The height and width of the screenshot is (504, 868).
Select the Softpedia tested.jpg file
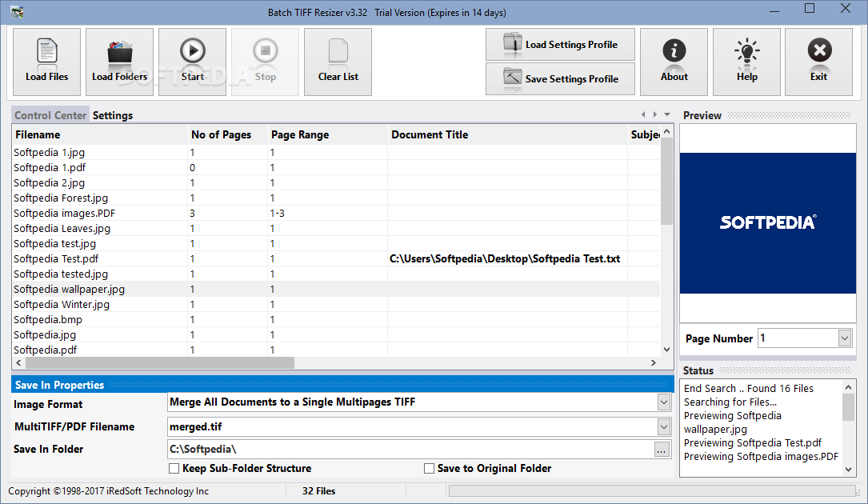(336, 274)
